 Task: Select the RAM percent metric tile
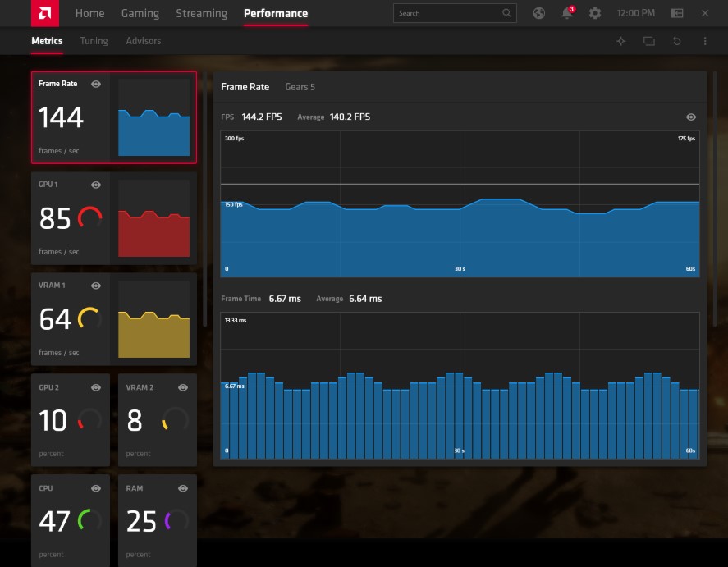(158, 519)
